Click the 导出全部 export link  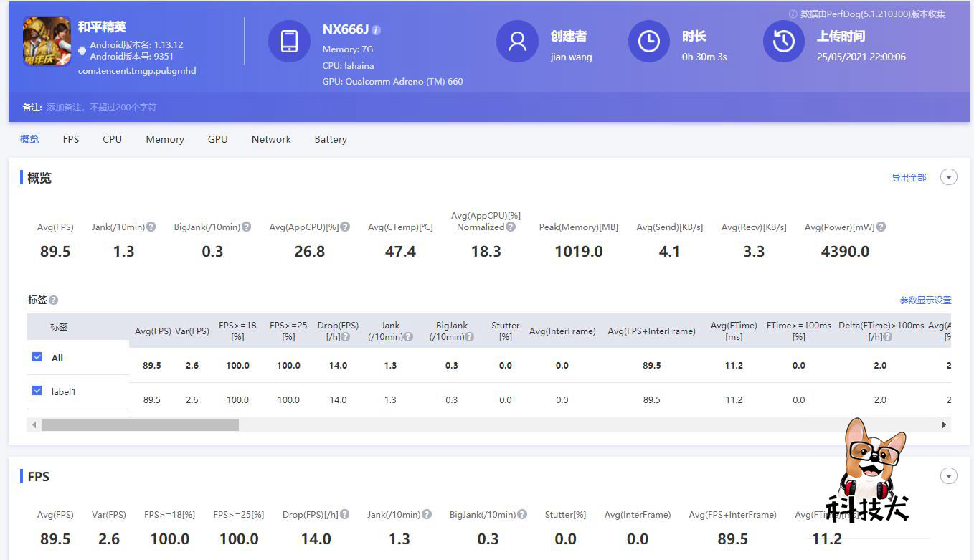(909, 177)
